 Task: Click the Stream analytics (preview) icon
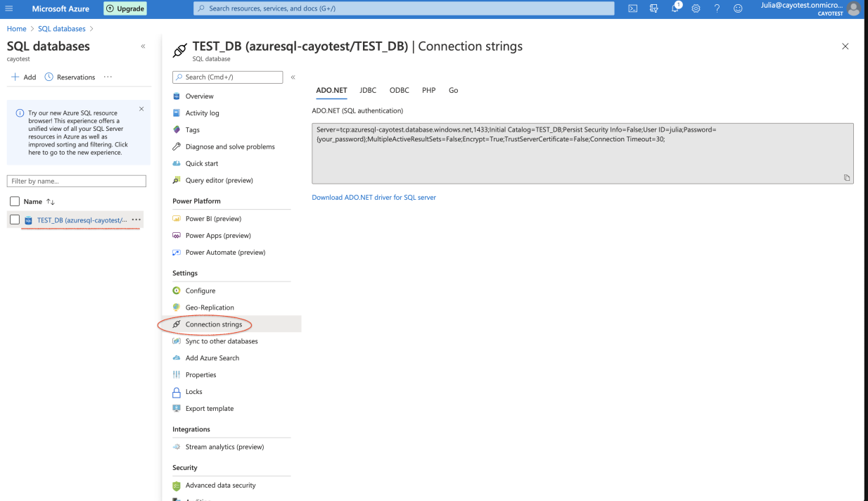(177, 447)
